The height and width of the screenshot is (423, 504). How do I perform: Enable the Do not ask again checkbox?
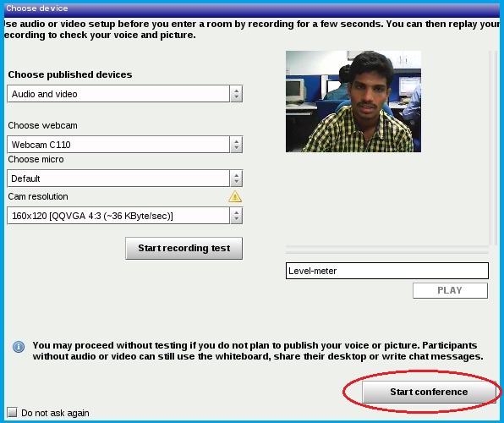coord(12,412)
